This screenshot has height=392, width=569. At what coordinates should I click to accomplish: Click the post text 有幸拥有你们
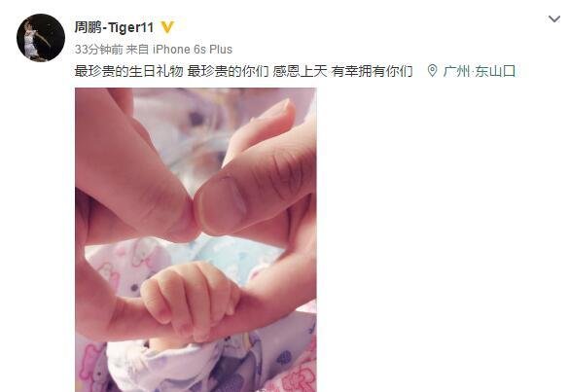click(x=372, y=71)
